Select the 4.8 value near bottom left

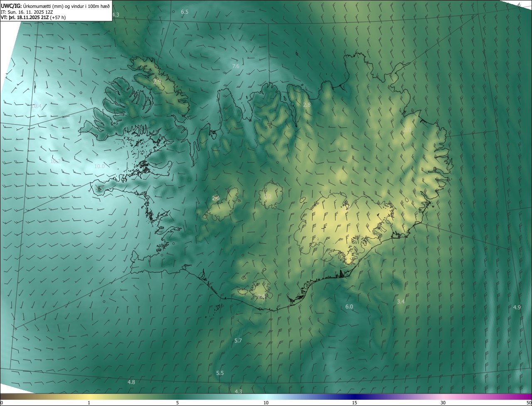131,382
